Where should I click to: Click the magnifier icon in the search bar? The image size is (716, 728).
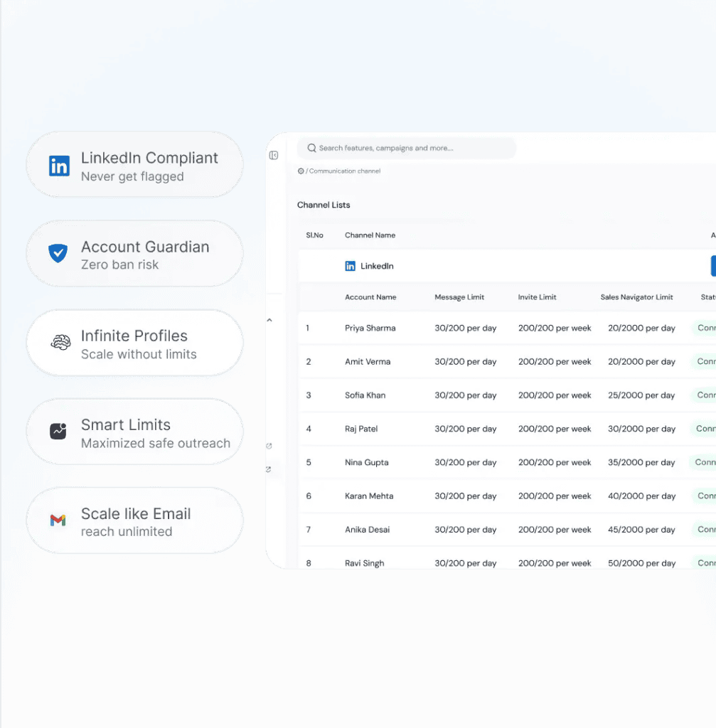coord(311,149)
